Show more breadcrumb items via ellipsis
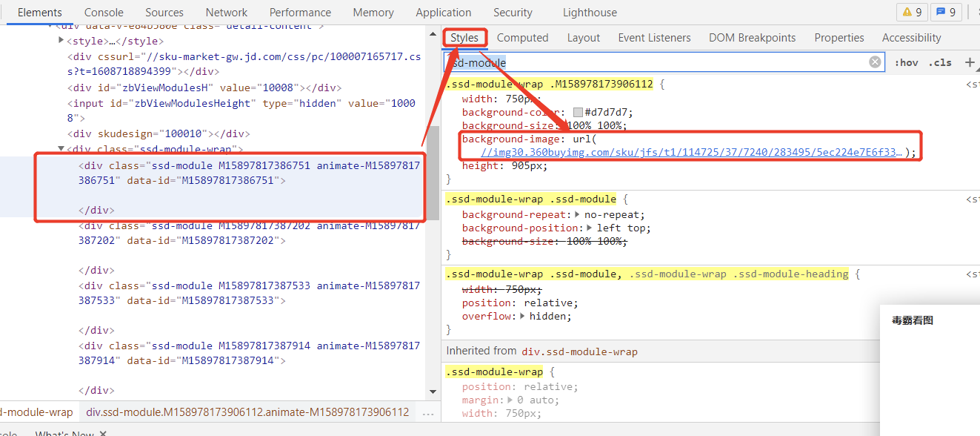This screenshot has width=980, height=436. [x=427, y=412]
